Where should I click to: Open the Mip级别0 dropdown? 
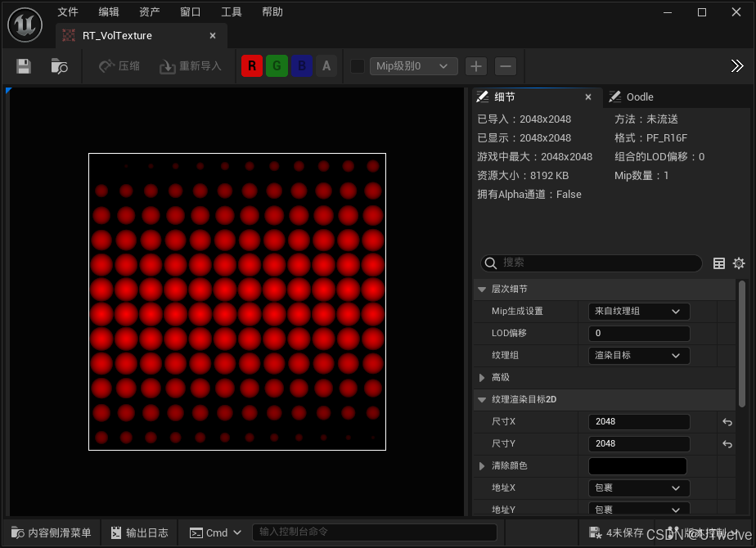(x=414, y=66)
